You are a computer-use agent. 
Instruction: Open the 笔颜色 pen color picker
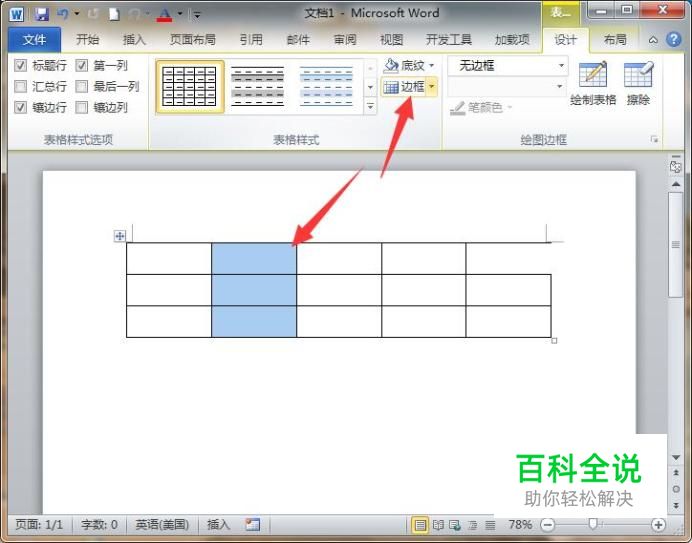point(481,107)
